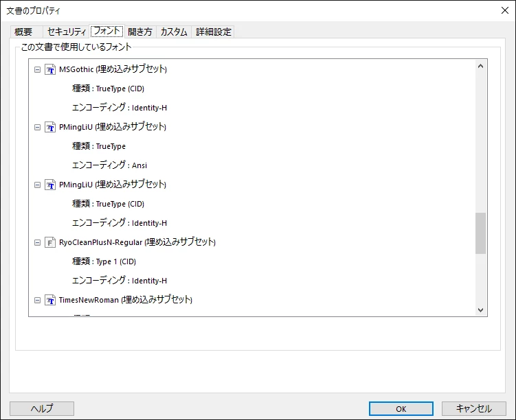Click the MSGothic TrueType font icon
Viewport: 516px width, 420px height.
(50, 70)
